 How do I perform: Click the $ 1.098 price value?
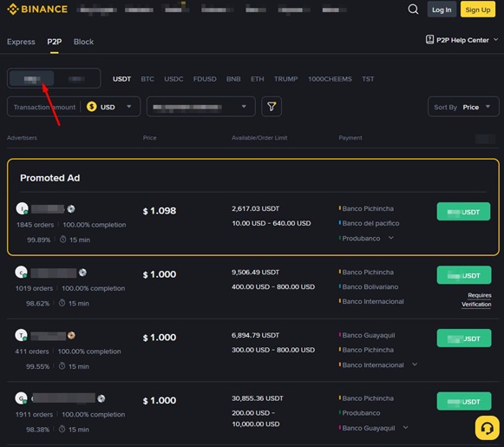click(160, 211)
